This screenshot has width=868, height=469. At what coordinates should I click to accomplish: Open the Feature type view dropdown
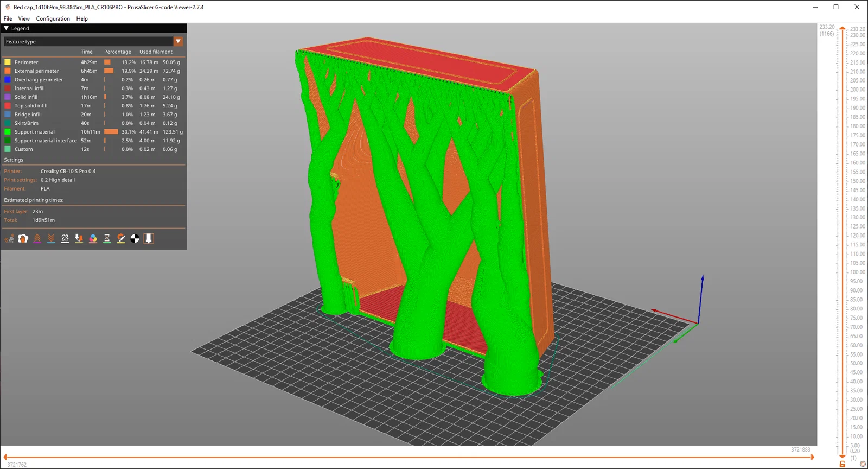pyautogui.click(x=93, y=41)
